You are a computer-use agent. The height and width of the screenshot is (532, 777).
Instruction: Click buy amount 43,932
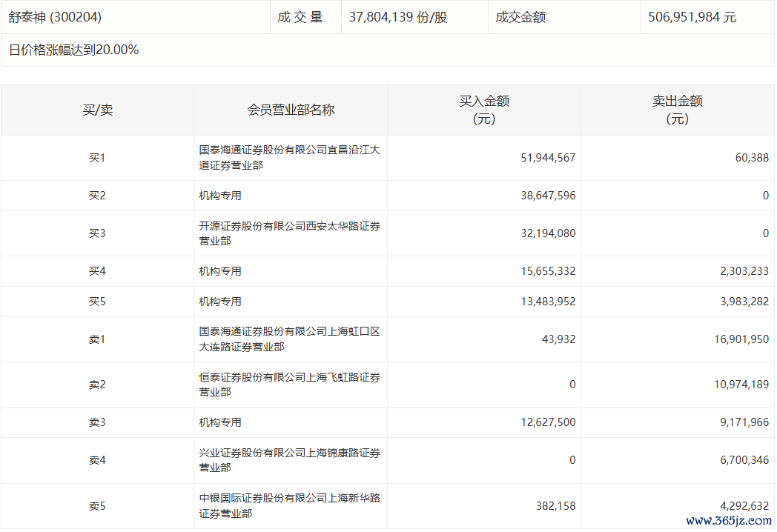[558, 340]
